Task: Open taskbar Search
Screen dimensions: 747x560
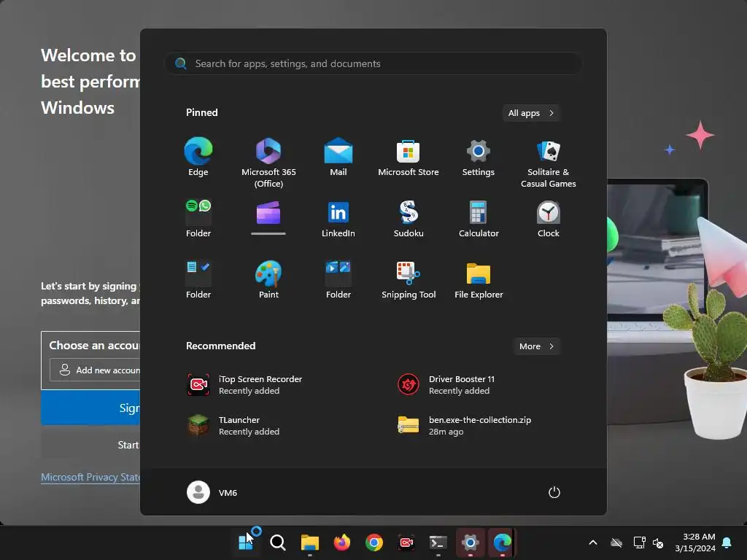Action: (278, 542)
